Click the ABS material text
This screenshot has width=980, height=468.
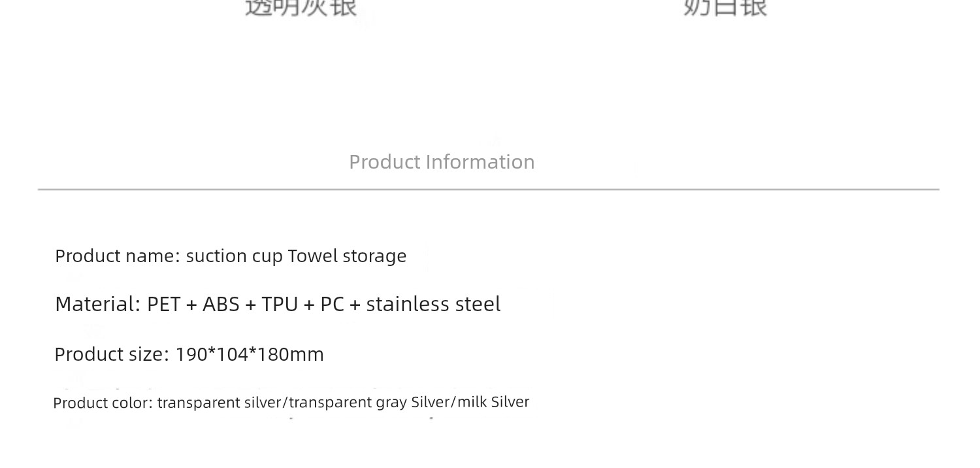221,305
